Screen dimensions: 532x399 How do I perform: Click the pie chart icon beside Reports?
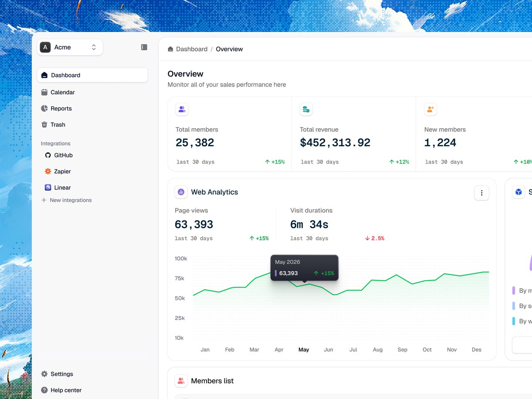(44, 109)
